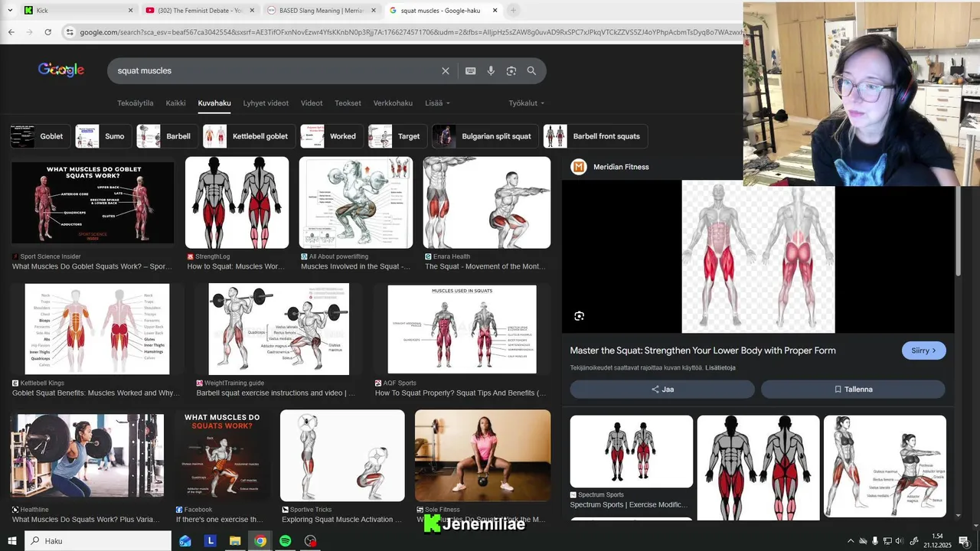Filter images by Worked chip
Image resolution: width=980 pixels, height=551 pixels.
(x=332, y=136)
